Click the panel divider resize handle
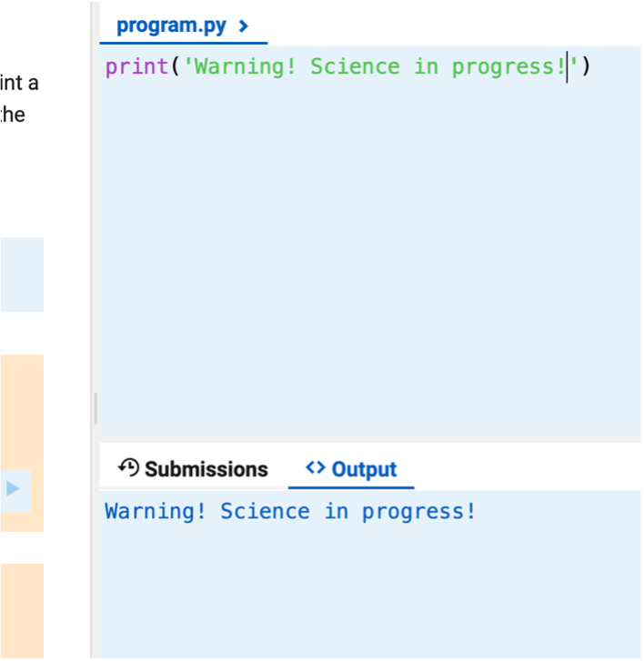The height and width of the screenshot is (661, 644). pyautogui.click(x=96, y=408)
